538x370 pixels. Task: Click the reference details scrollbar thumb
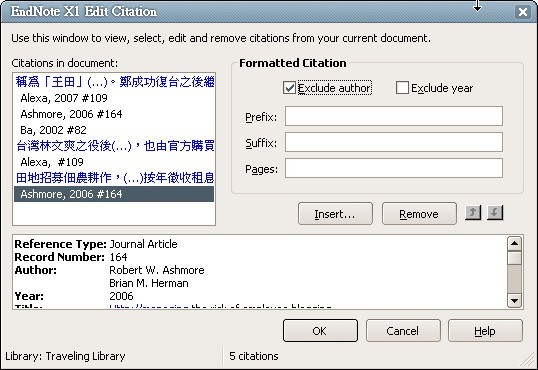(x=514, y=258)
